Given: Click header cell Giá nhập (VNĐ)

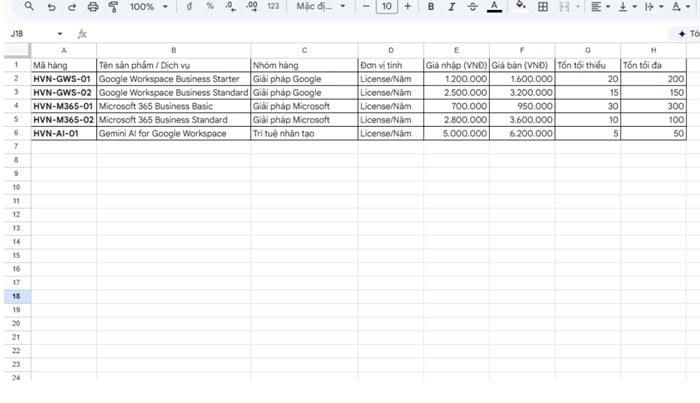Looking at the screenshot, I should point(456,65).
